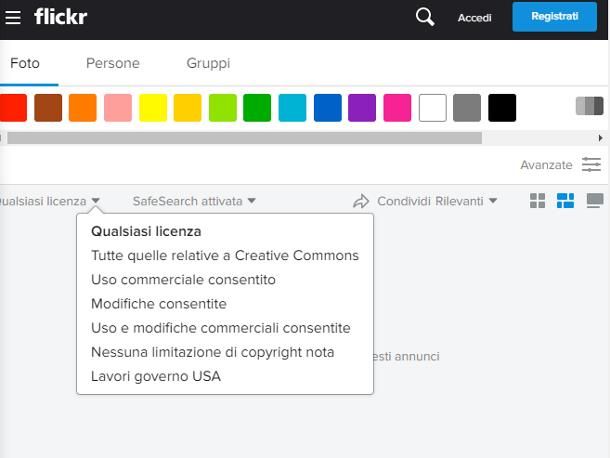Filter by white color swatch
The width and height of the screenshot is (610, 458).
[x=433, y=108]
